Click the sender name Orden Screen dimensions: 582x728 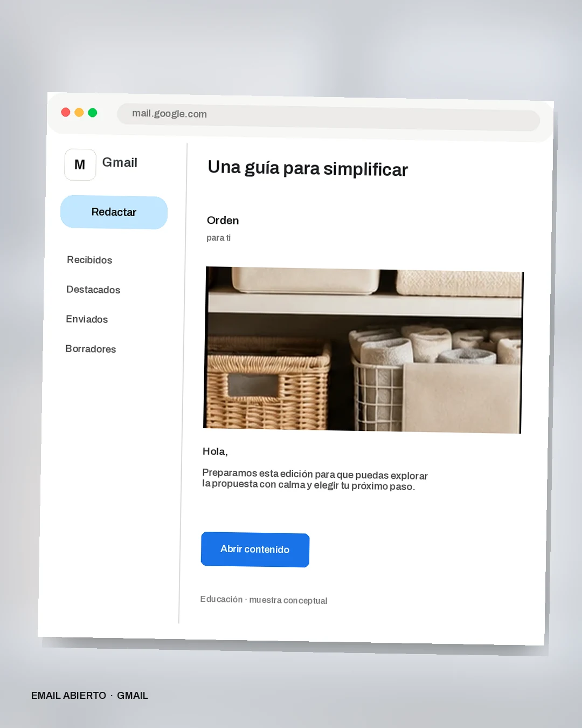223,221
